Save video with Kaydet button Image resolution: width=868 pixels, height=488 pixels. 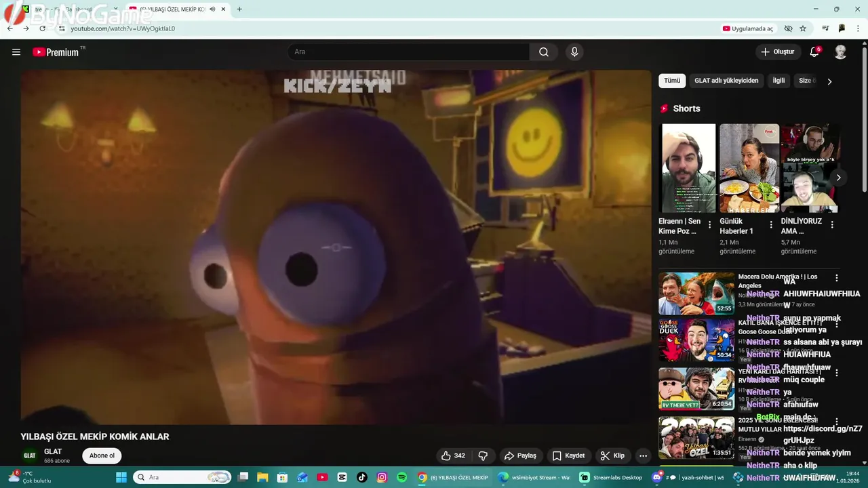(x=568, y=455)
